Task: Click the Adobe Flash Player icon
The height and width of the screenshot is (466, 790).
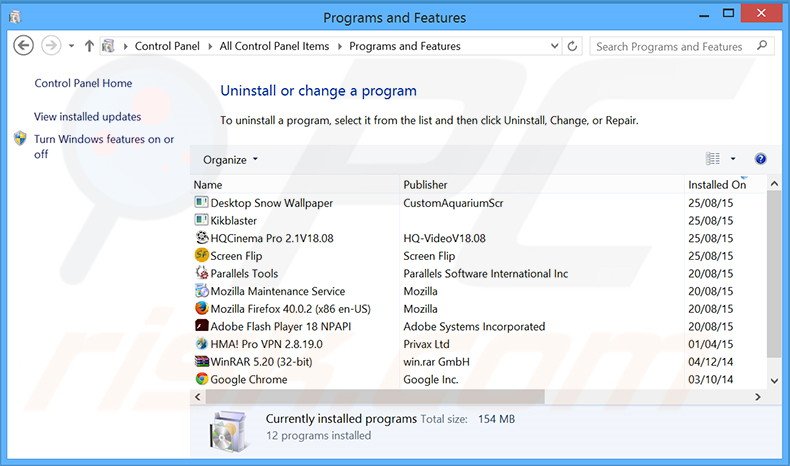Action: (202, 325)
